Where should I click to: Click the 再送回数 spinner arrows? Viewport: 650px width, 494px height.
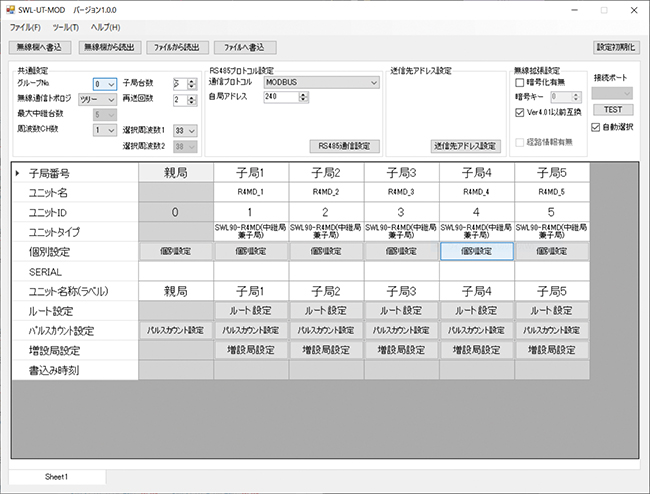coord(191,99)
